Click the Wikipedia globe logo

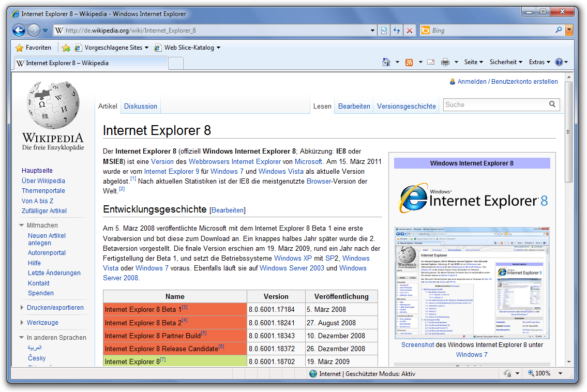coord(53,105)
